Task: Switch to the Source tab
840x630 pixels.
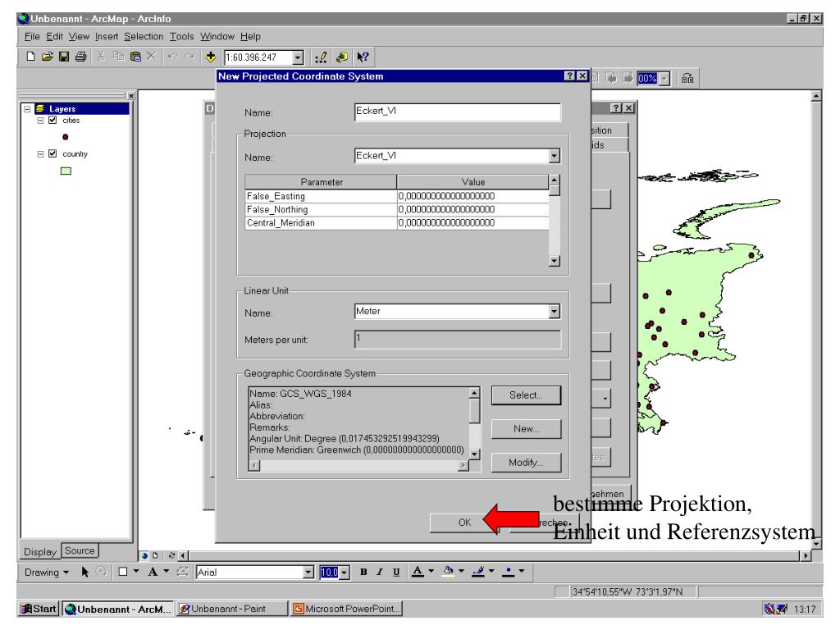Action: [80, 550]
